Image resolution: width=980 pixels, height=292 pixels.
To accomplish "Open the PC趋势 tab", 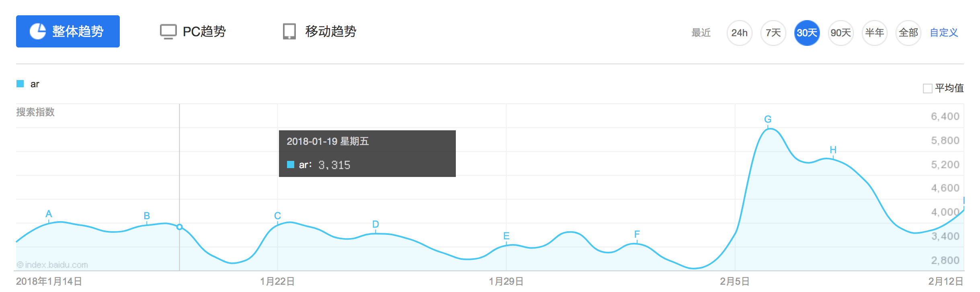I will 193,31.
